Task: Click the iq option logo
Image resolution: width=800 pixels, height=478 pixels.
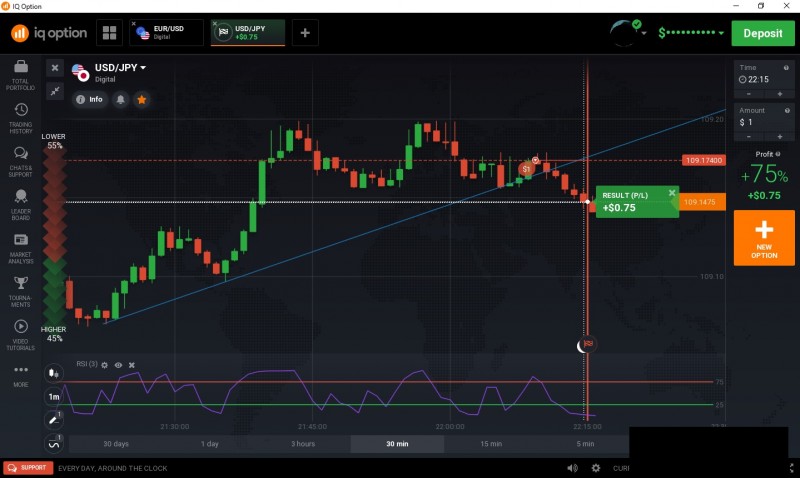Action: click(x=49, y=33)
